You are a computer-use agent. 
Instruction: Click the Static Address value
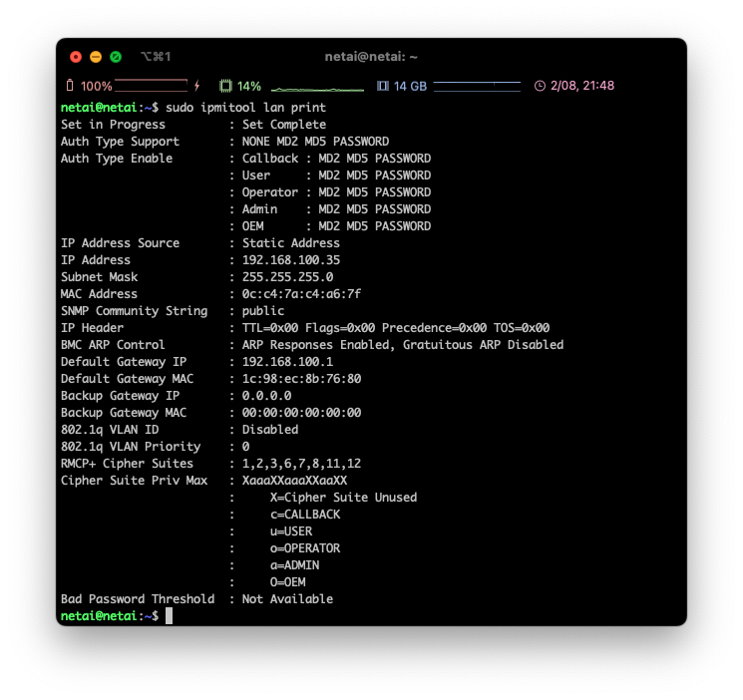291,243
